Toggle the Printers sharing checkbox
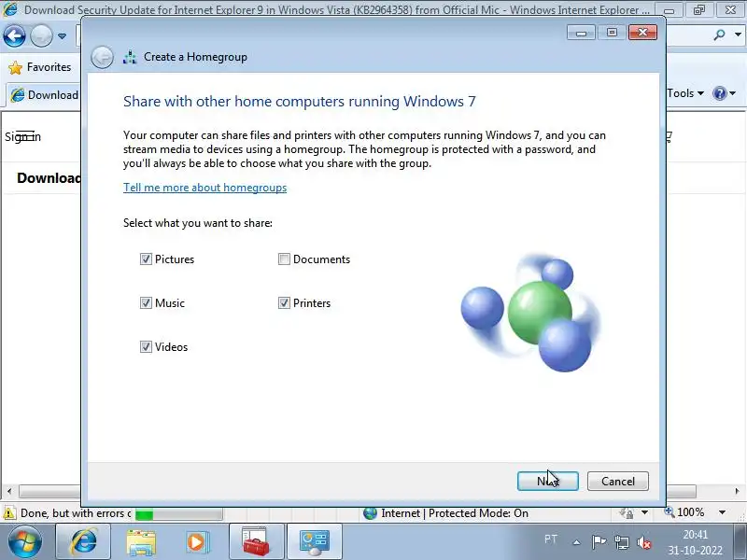Viewport: 747px width, 560px height. click(x=284, y=302)
